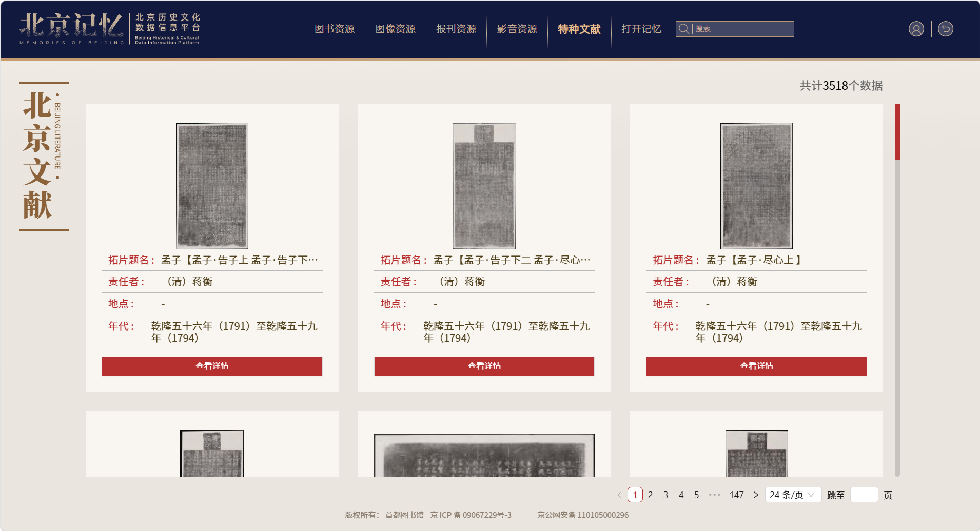Open the 打开记忆 menu item

(641, 29)
